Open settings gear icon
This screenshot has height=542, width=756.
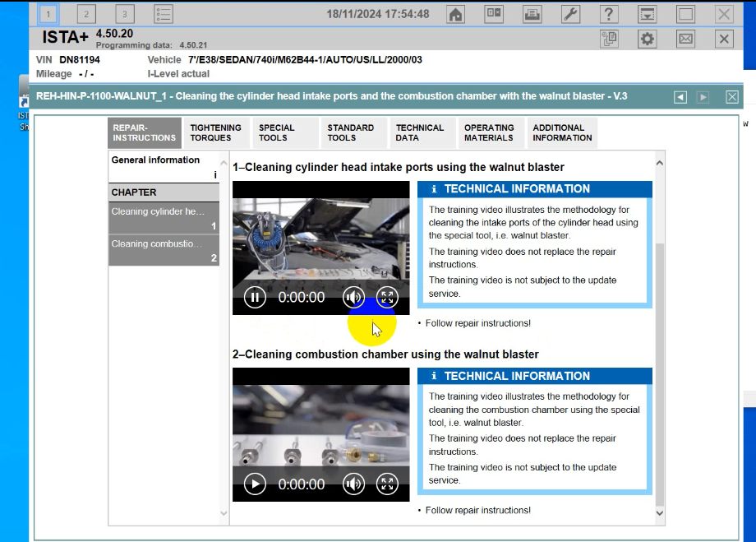click(647, 39)
